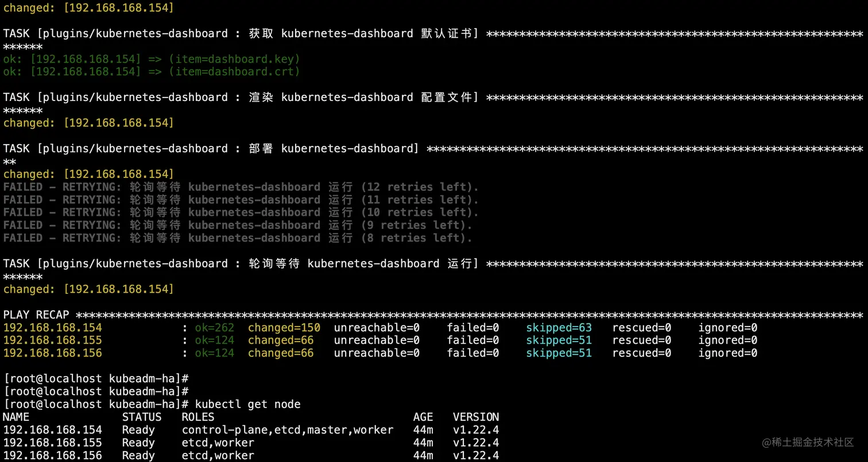Click the AGE column header
The image size is (868, 462).
click(423, 417)
